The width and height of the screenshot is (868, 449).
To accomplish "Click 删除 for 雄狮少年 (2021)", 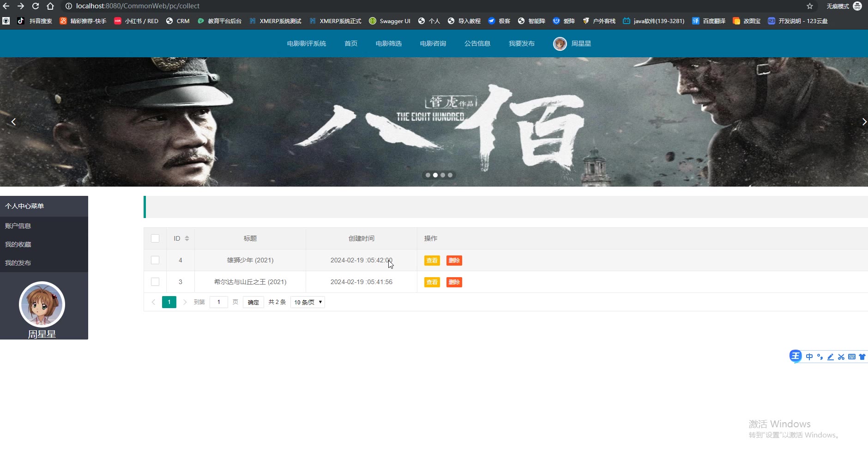I will [454, 261].
